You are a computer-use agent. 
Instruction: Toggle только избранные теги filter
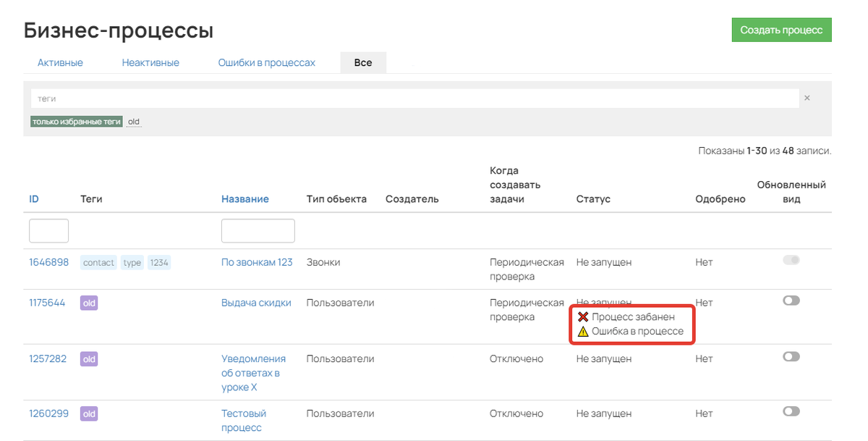(76, 122)
